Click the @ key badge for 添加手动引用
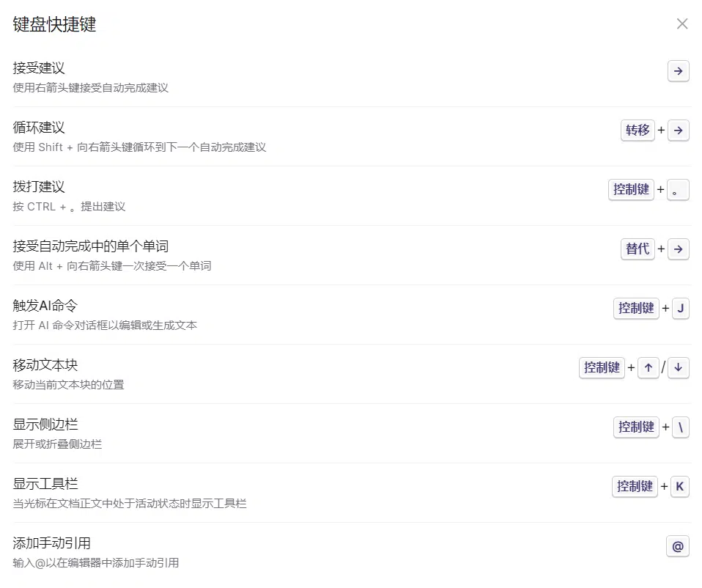702x588 pixels. click(x=678, y=546)
